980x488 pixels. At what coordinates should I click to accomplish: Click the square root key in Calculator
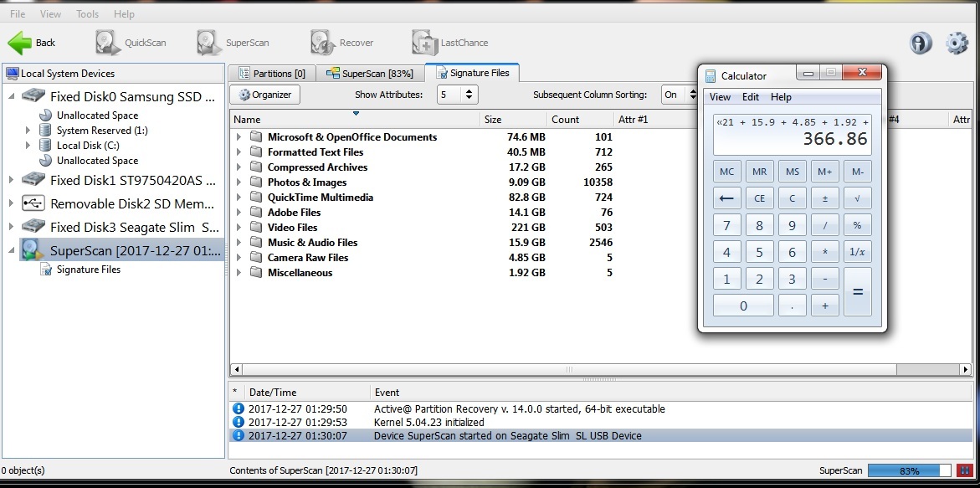pos(858,198)
